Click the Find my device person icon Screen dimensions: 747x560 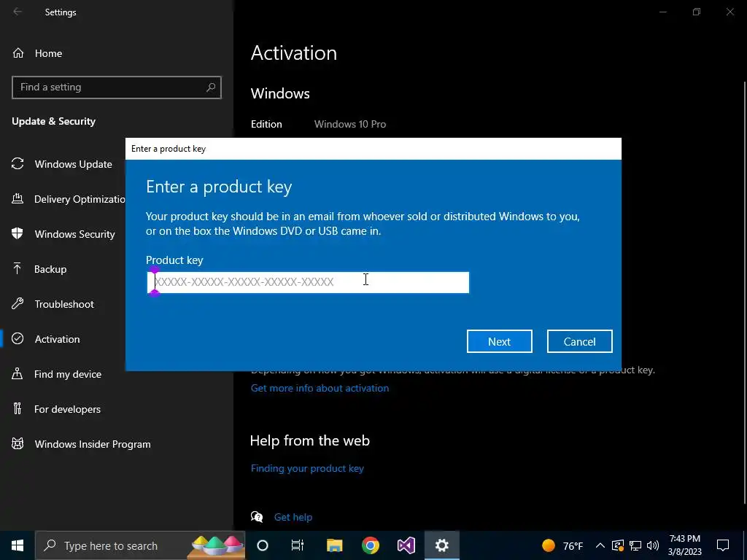point(18,373)
